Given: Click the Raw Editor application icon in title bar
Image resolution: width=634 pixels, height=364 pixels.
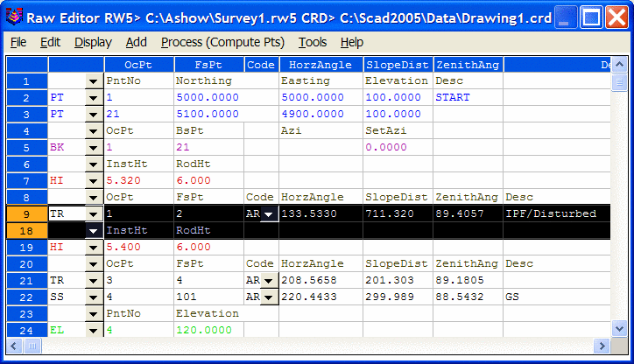Looking at the screenshot, I should pos(14,17).
